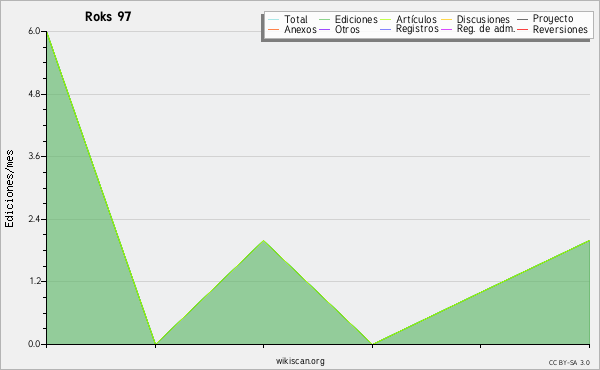Click the Discusiones legend label
Screen dimensions: 600x370
pos(483,20)
